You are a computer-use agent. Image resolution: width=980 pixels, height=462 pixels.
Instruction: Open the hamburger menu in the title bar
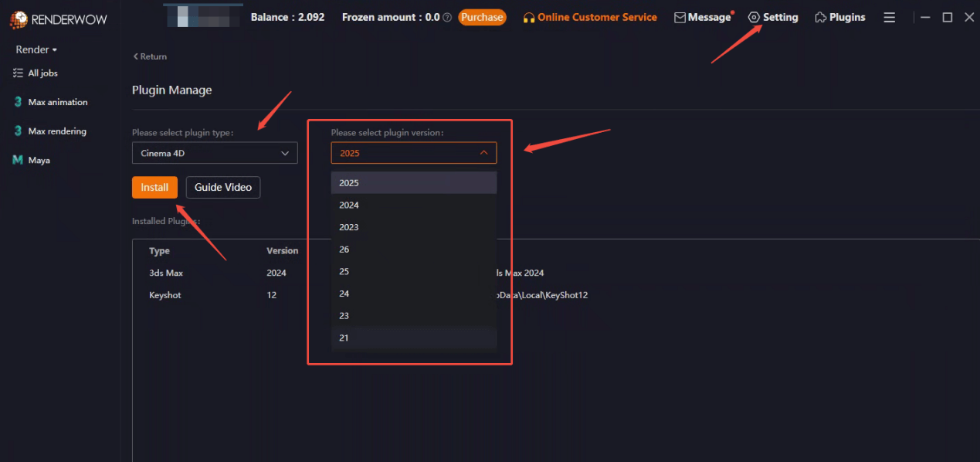889,16
